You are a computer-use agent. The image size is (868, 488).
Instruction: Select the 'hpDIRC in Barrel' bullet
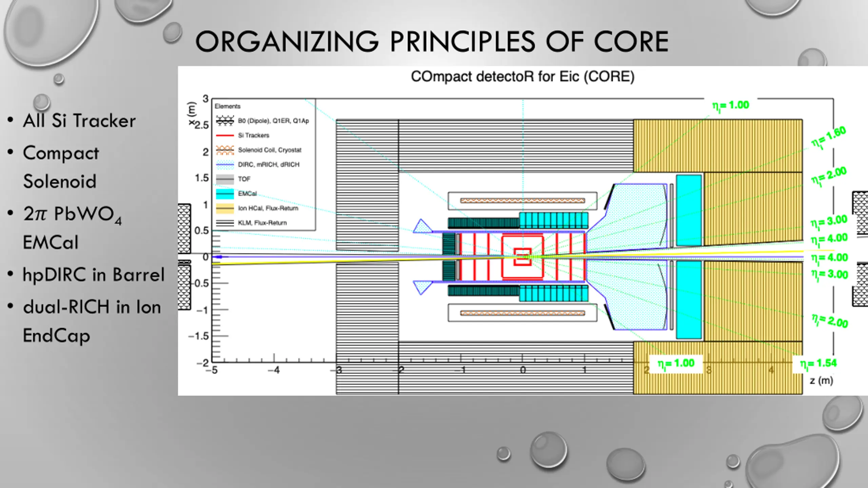click(x=94, y=274)
